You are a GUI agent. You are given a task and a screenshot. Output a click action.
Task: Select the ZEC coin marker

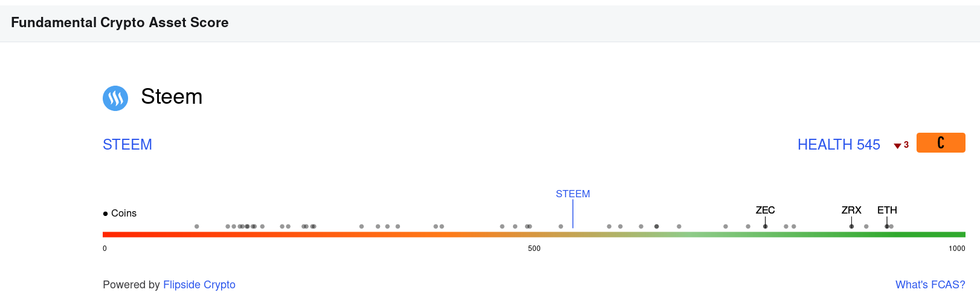[x=765, y=226]
